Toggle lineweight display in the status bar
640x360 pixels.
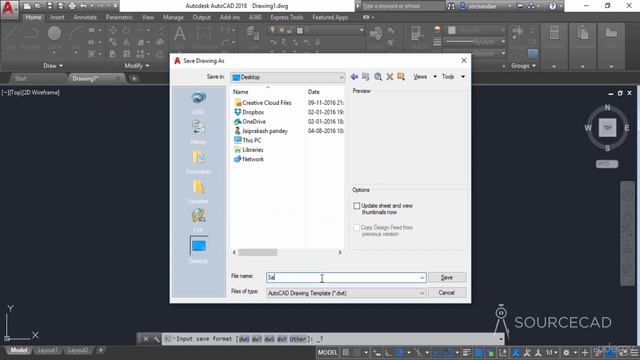click(x=467, y=353)
